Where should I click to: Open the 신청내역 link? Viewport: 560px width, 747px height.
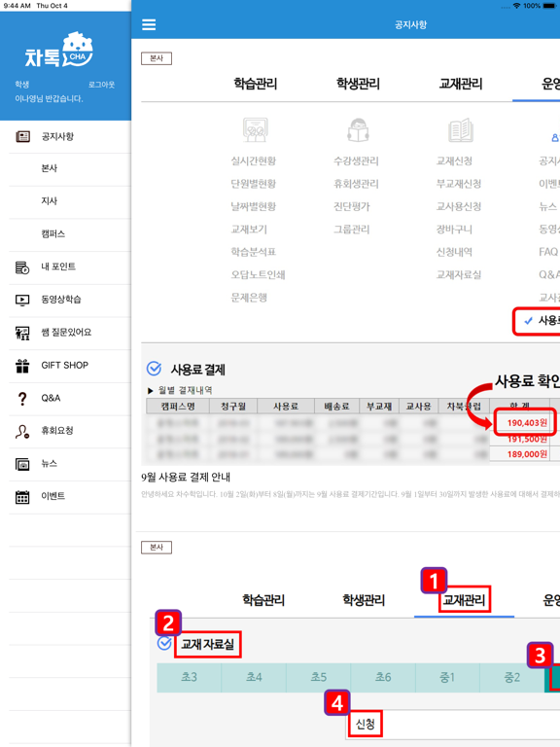454,252
